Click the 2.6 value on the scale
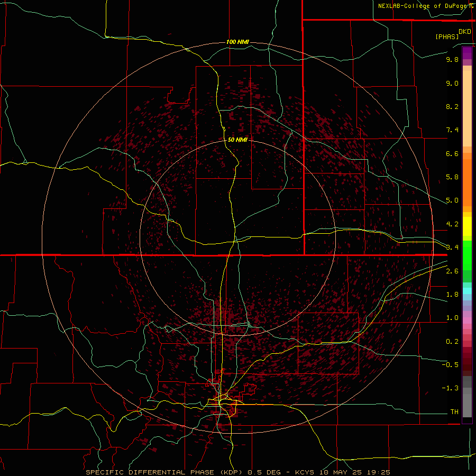Screen dimensions: 476x476 pos(452,271)
